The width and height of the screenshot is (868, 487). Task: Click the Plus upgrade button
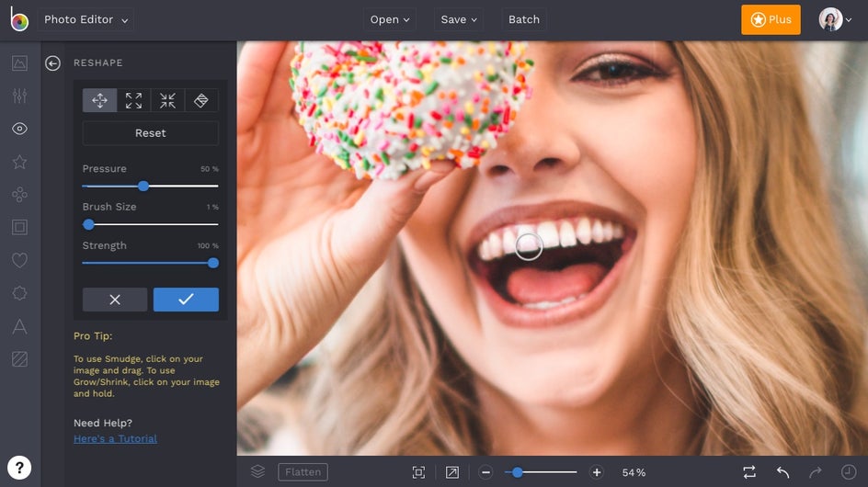pos(771,19)
